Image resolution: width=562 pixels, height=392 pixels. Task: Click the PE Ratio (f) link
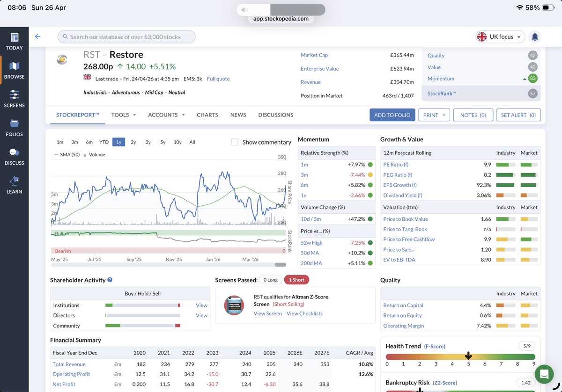click(396, 165)
